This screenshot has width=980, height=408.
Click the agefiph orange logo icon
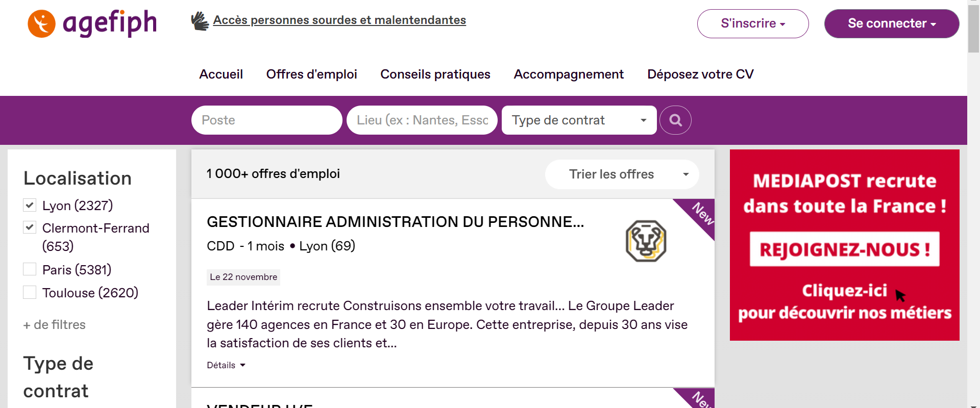click(41, 23)
